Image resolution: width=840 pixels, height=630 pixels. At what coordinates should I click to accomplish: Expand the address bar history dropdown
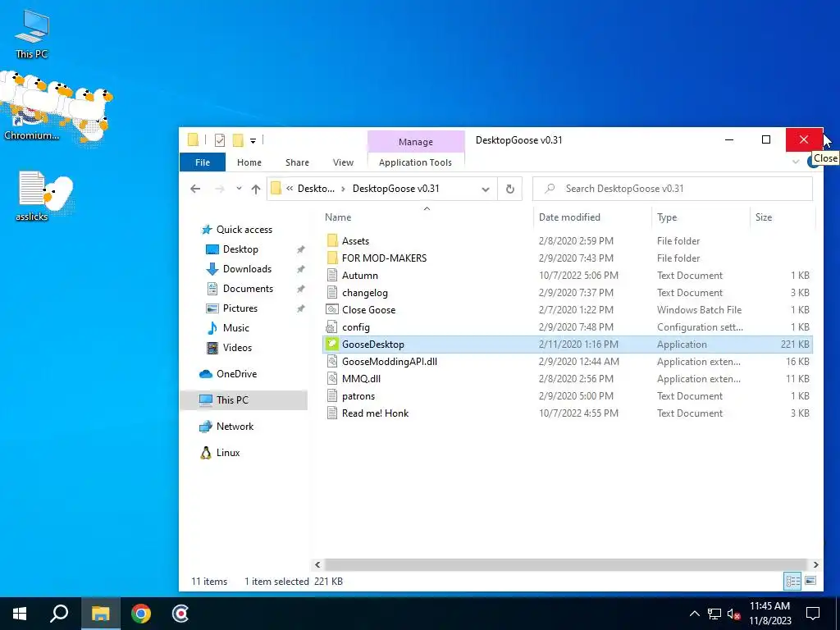point(486,189)
